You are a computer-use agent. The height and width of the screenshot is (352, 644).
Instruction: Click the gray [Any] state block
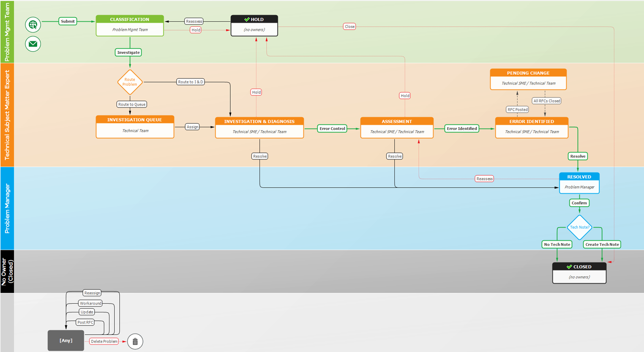[x=66, y=341]
